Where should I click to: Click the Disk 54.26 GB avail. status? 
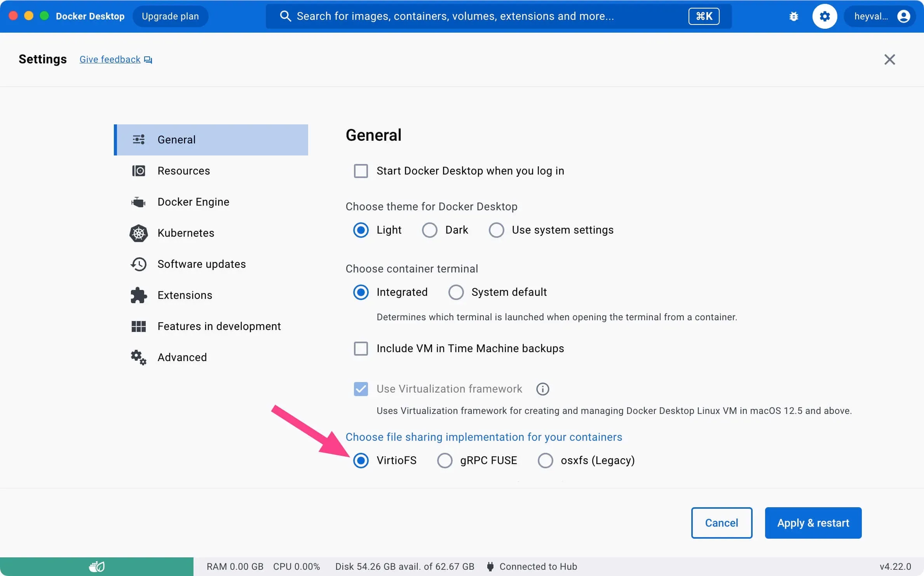click(404, 567)
